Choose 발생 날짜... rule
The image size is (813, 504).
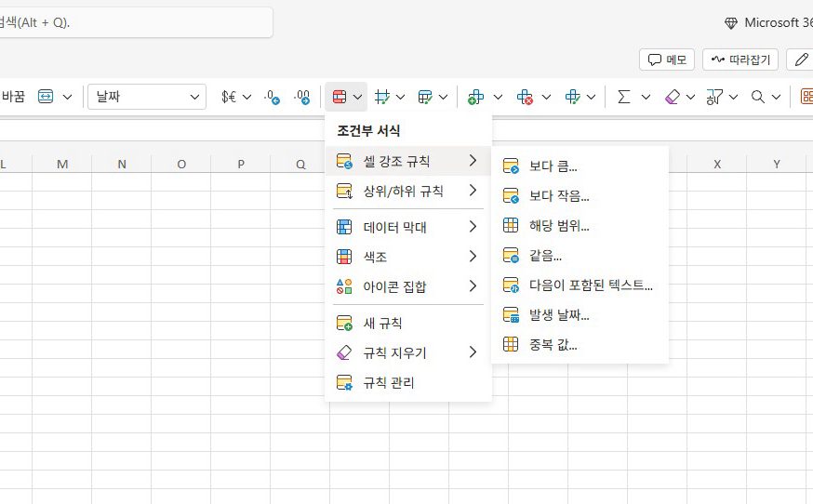[580, 314]
